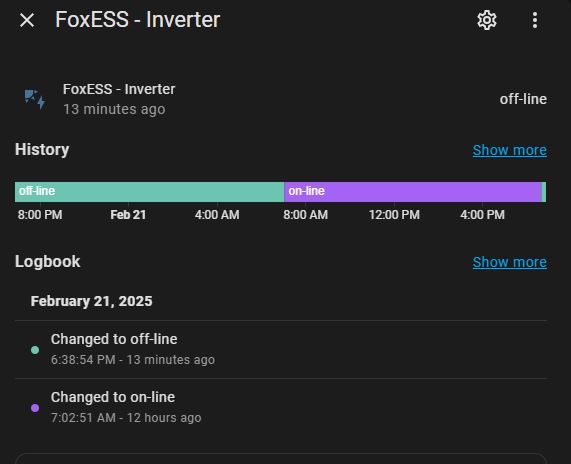This screenshot has width=571, height=464.
Task: Show more Logbook entries
Action: point(509,262)
